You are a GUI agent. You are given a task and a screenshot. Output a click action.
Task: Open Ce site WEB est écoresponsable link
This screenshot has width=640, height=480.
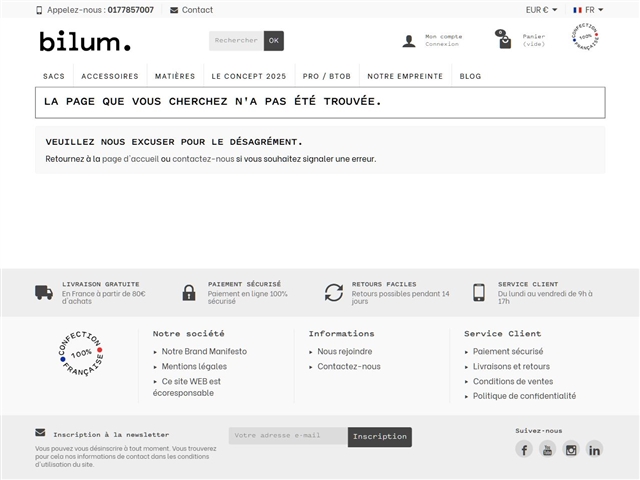(187, 387)
